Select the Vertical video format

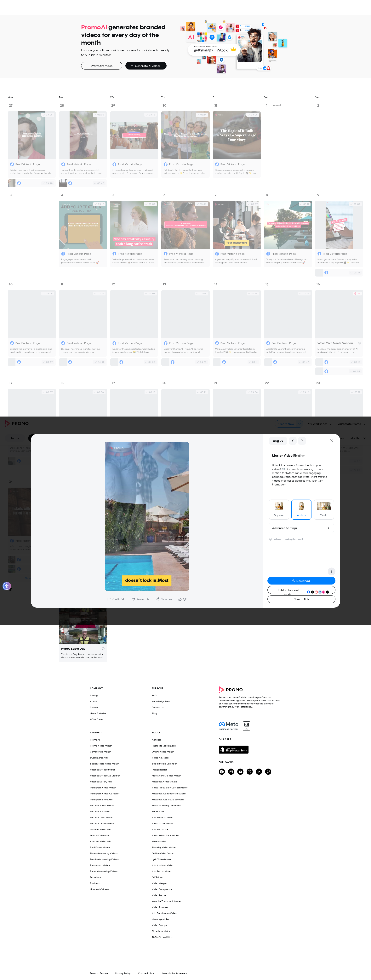(x=301, y=509)
